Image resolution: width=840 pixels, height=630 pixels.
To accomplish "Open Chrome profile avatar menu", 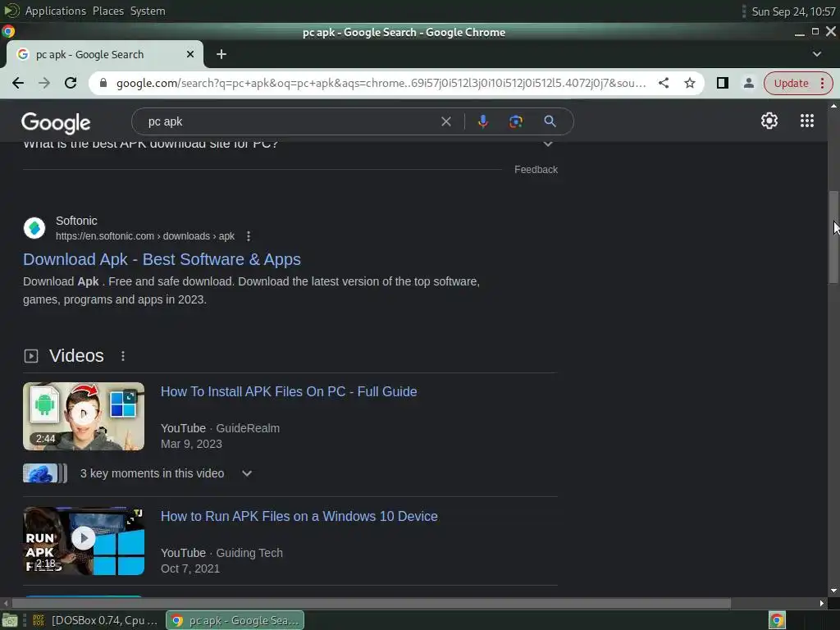I will 749,83.
